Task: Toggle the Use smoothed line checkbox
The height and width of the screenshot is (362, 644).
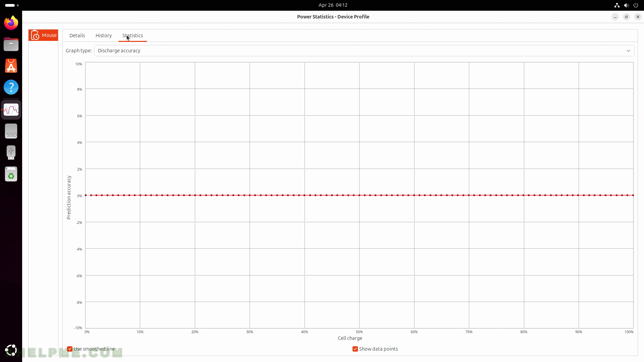Action: pos(70,349)
